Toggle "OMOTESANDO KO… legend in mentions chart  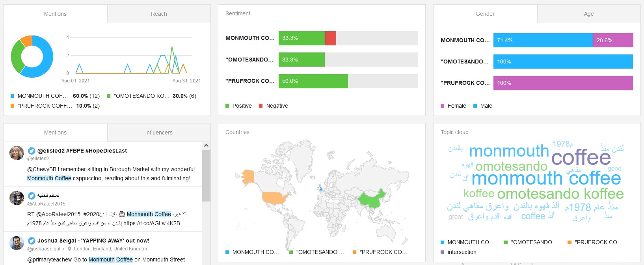pos(151,96)
